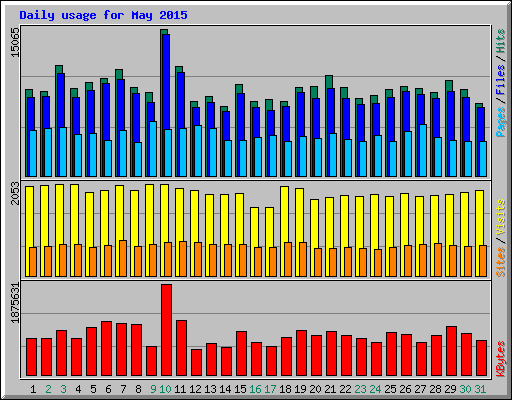Click the 'Visits' legend label
The height and width of the screenshot is (400, 512).
pyautogui.click(x=501, y=217)
